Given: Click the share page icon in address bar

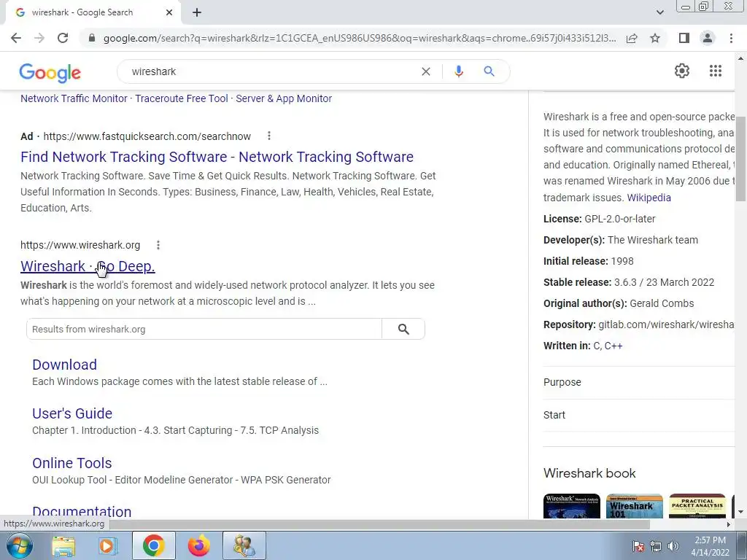Looking at the screenshot, I should point(632,38).
